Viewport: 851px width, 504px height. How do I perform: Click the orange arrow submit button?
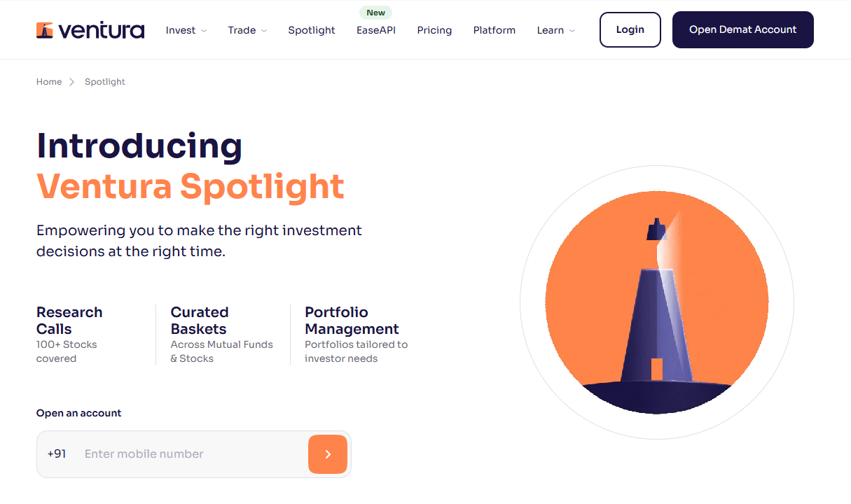click(327, 454)
